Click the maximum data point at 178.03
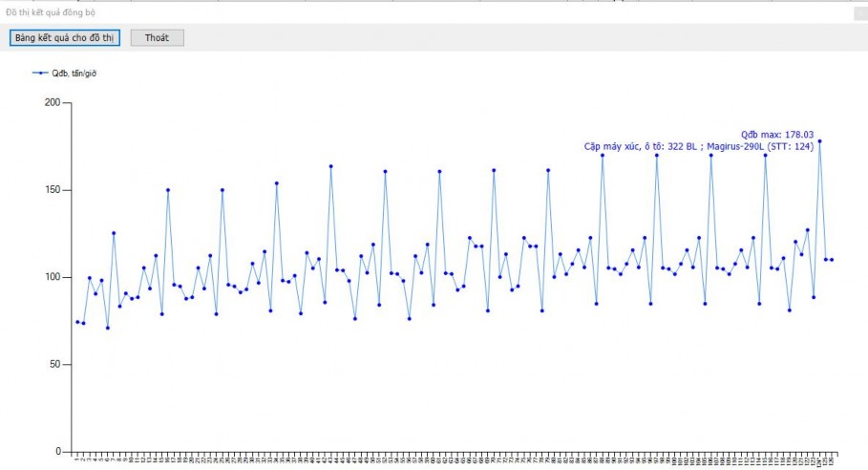 pos(819,141)
